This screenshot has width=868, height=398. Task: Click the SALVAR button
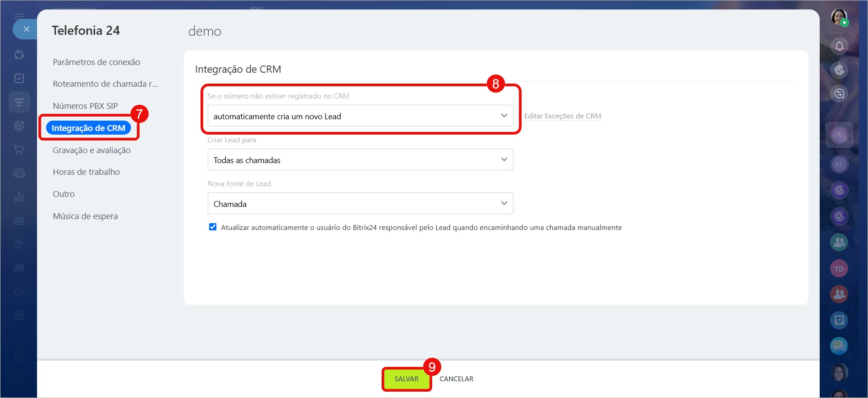406,379
